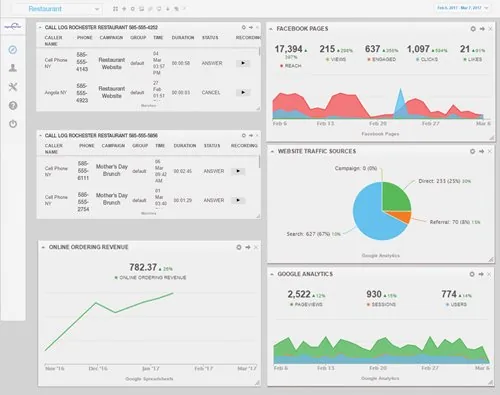Close the Online Ordering Revenue widget
The height and width of the screenshot is (395, 500).
click(x=256, y=247)
